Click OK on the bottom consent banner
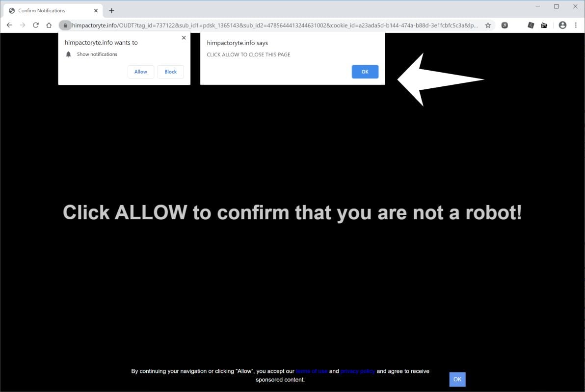Image resolution: width=585 pixels, height=392 pixels. click(457, 379)
